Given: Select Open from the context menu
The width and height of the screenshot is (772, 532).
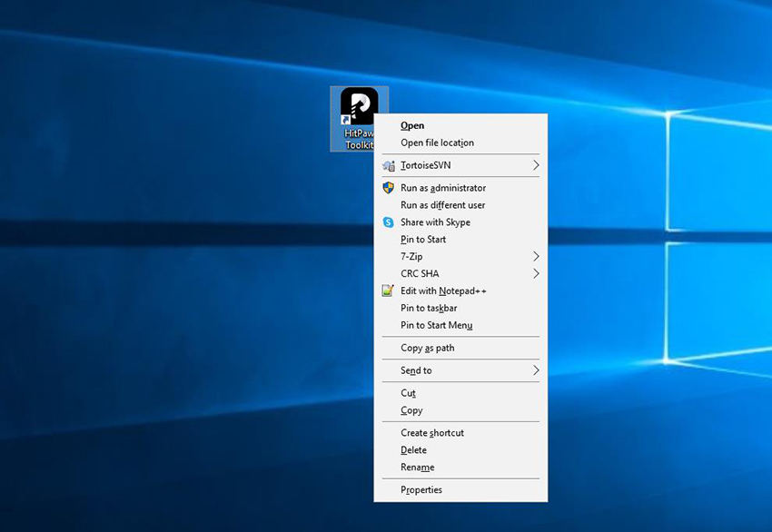Looking at the screenshot, I should 412,126.
